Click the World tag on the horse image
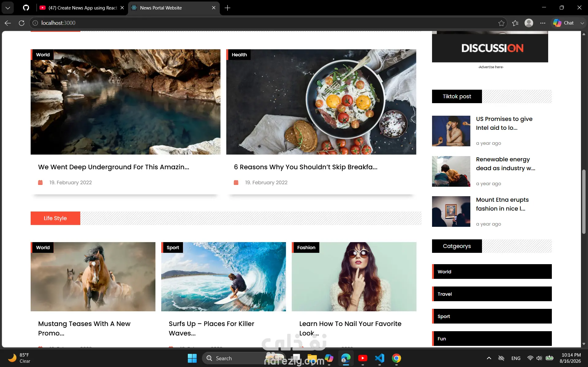 point(42,247)
